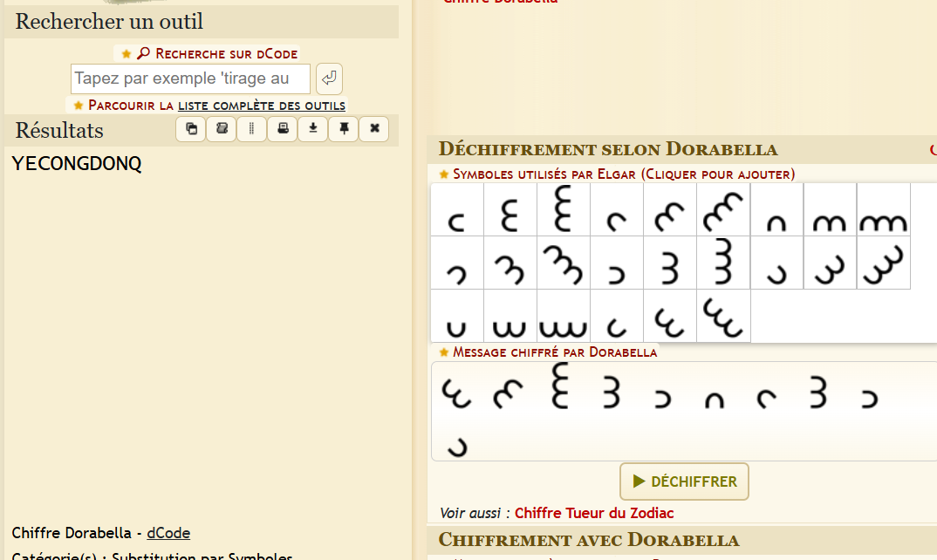Follow the dCode link beside 'Chiffre Dorabella'
937x560 pixels.
[168, 533]
